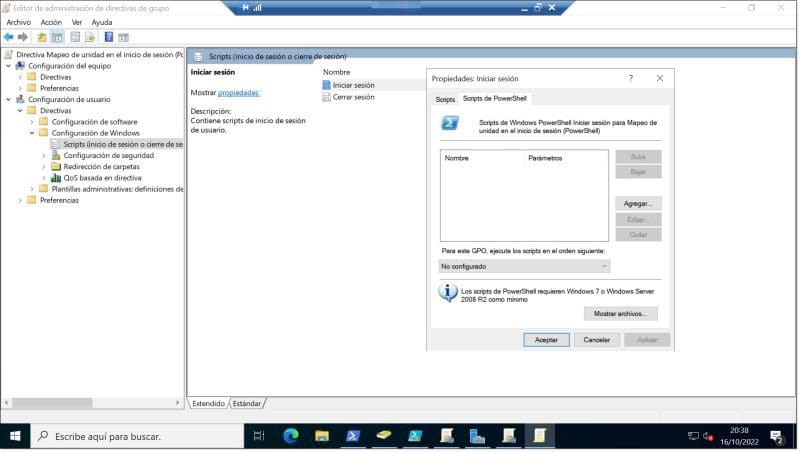
Task: Expand Configuración de software node
Action: [x=32, y=122]
